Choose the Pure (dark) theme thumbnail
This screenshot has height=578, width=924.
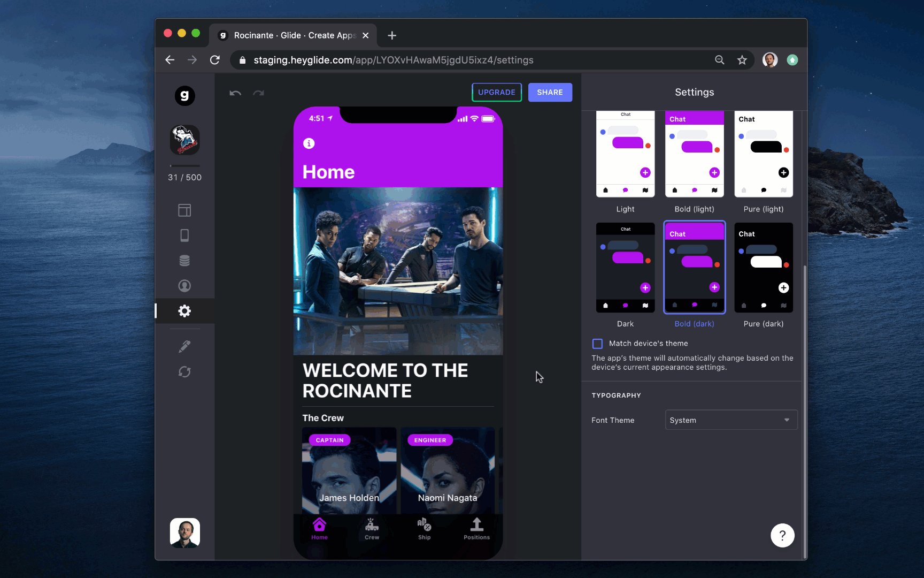tap(764, 268)
